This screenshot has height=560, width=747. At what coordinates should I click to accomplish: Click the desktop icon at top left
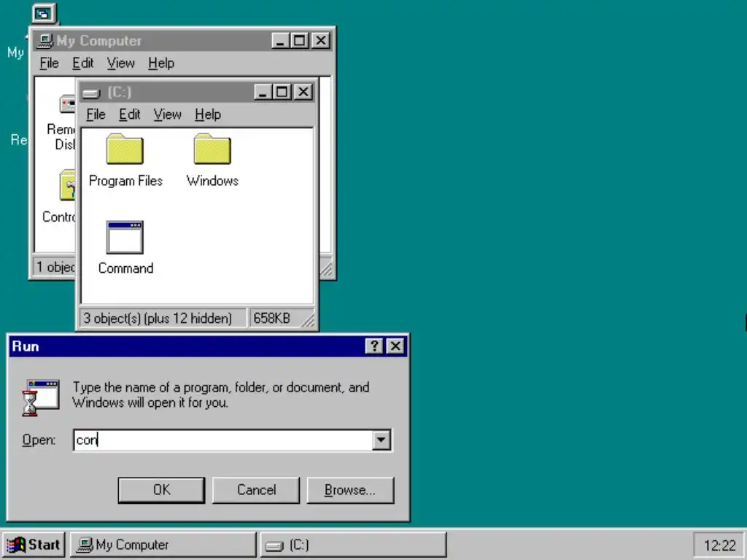click(44, 13)
